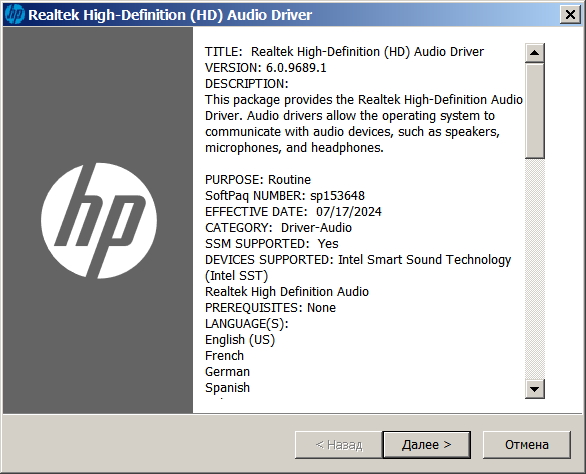Close the Realtek Audio Driver dialog
586x474 pixels.
[x=570, y=15]
